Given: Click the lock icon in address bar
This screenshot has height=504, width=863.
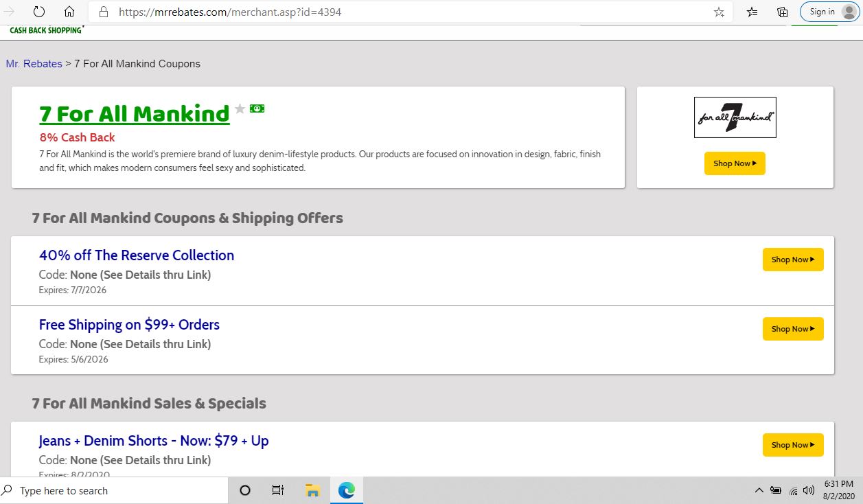Looking at the screenshot, I should point(104,12).
